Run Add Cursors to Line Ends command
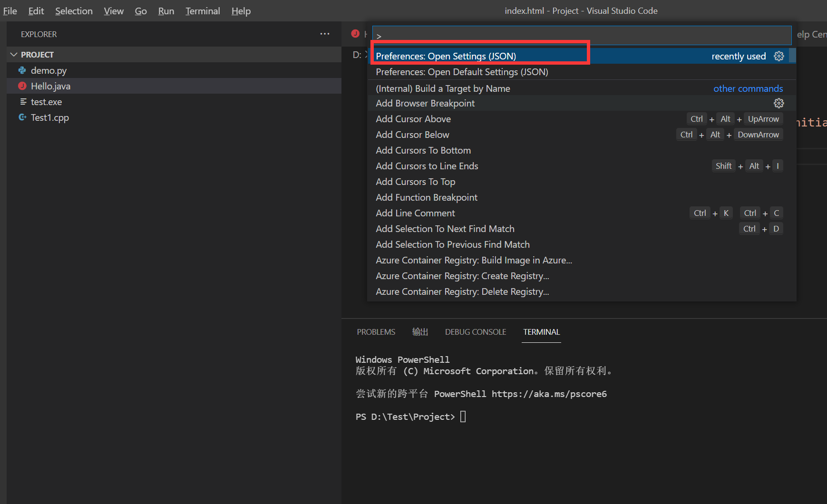 (582, 166)
